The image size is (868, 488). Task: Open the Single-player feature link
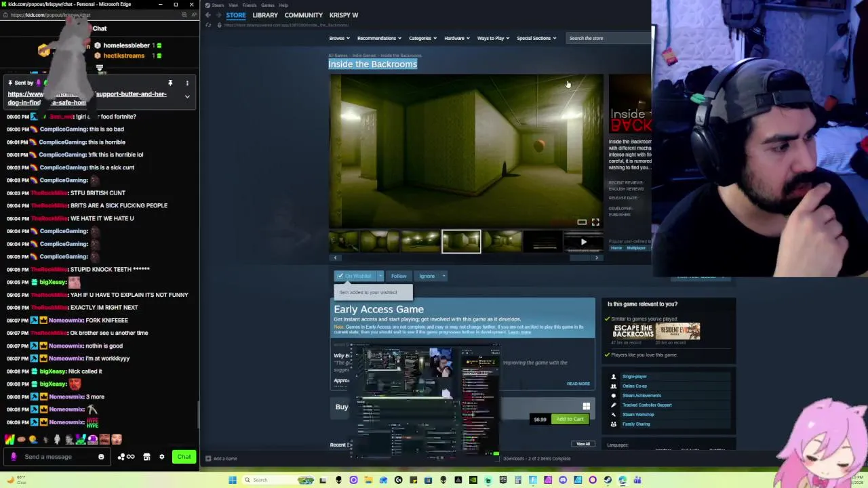[635, 377]
